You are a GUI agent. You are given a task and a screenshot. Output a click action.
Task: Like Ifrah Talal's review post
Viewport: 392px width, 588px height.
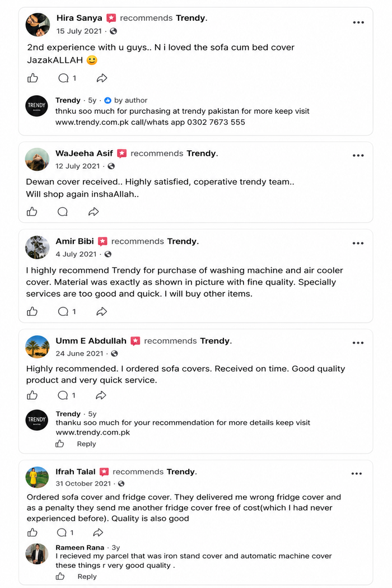coord(32,533)
